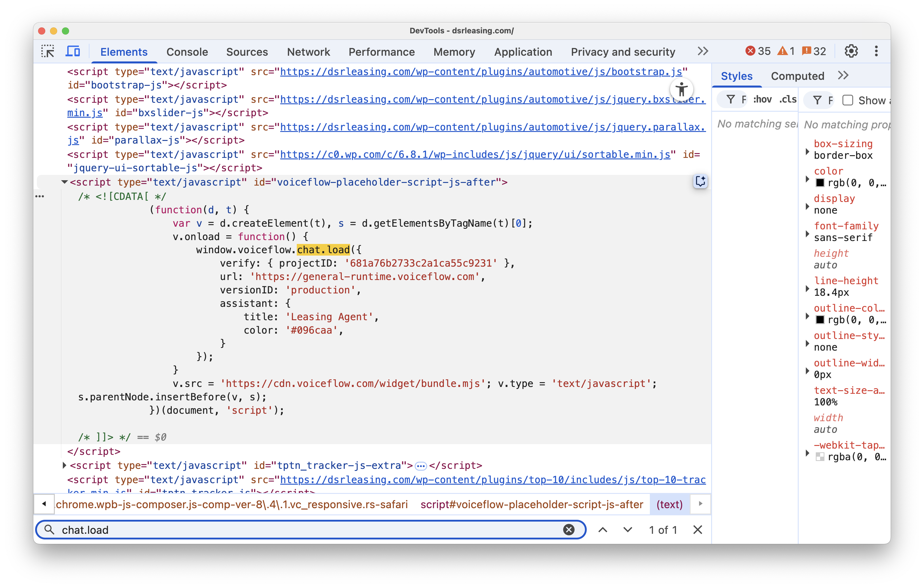The image size is (924, 588).
Task: Close the find bar X
Action: tap(697, 530)
